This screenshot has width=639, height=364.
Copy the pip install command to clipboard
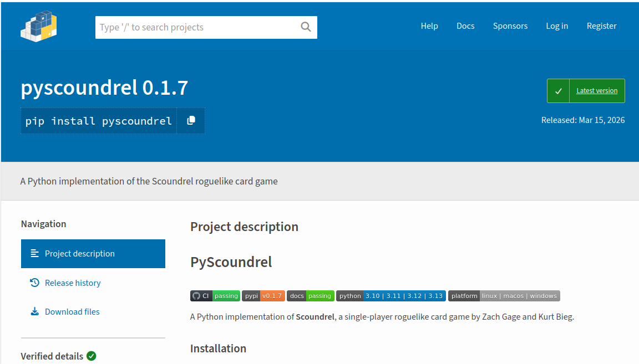point(191,121)
